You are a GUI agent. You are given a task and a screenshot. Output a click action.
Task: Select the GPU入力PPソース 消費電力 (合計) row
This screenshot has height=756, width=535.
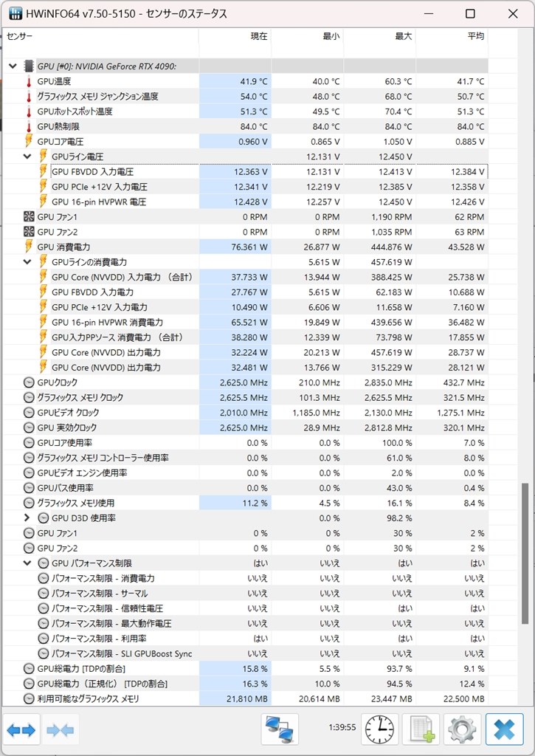245,337
